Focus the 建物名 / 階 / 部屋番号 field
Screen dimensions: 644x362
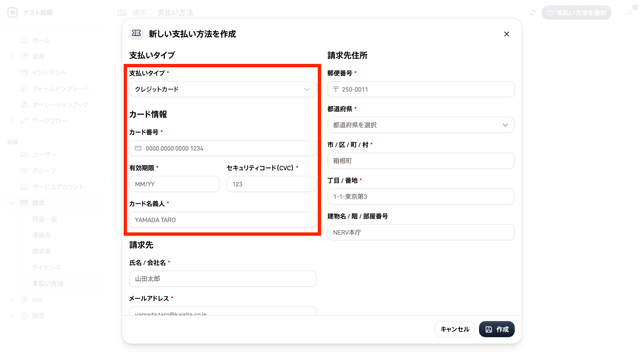pos(421,232)
